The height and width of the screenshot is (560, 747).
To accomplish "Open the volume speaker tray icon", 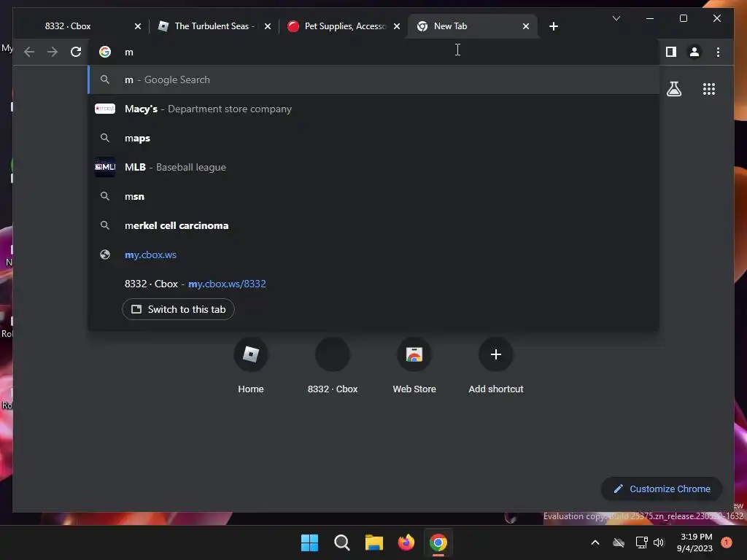I will (x=659, y=542).
